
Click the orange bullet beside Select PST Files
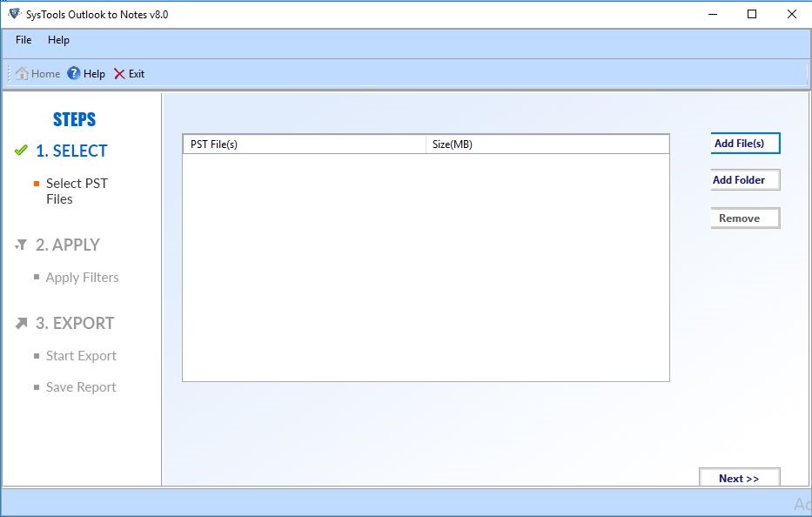pos(37,184)
